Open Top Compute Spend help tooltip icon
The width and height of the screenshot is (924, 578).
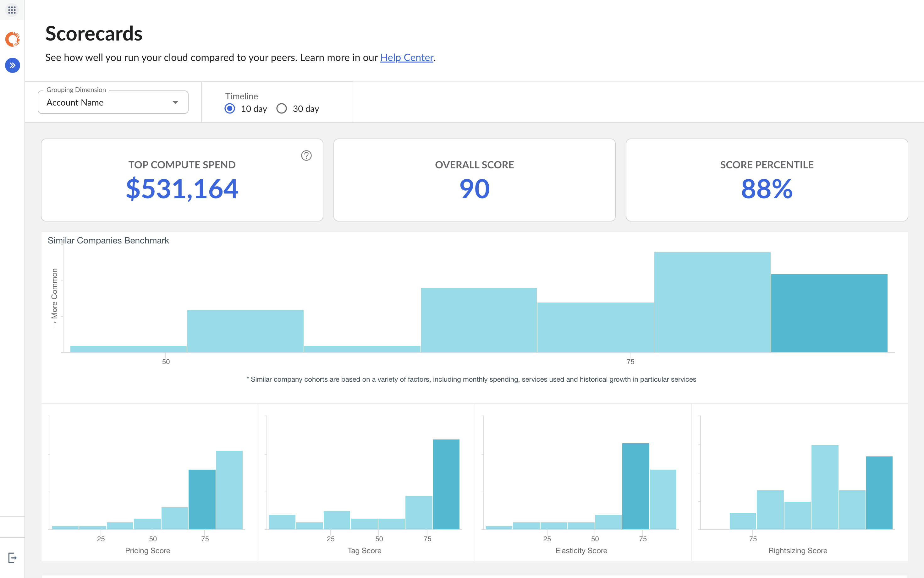[306, 155]
